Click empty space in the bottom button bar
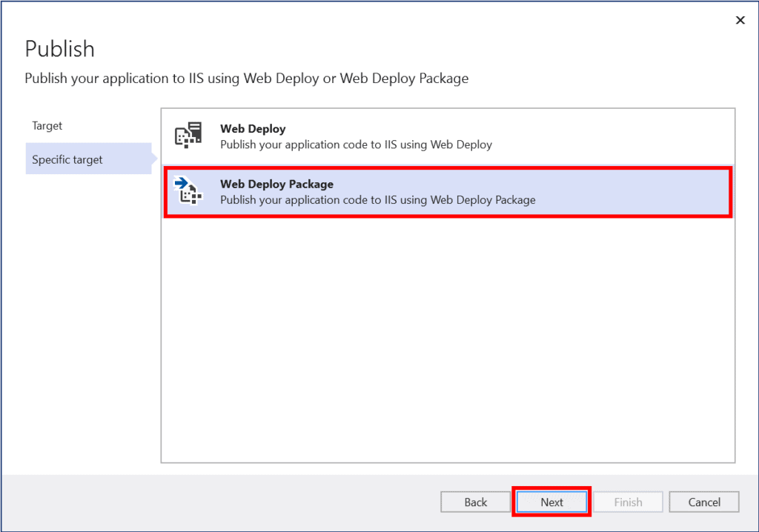 [222, 502]
